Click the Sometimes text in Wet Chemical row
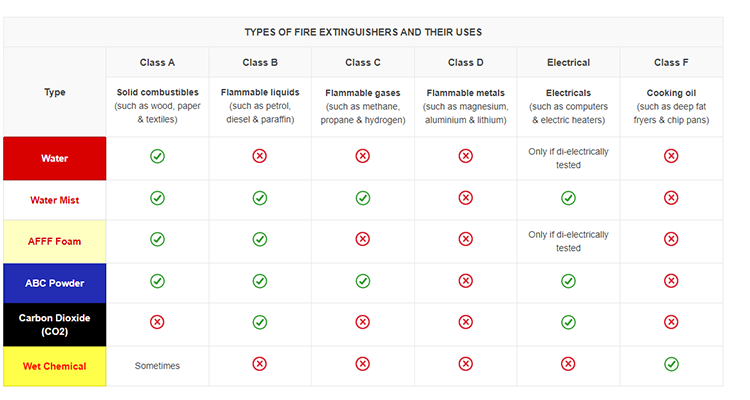750x400 pixels. point(157,366)
